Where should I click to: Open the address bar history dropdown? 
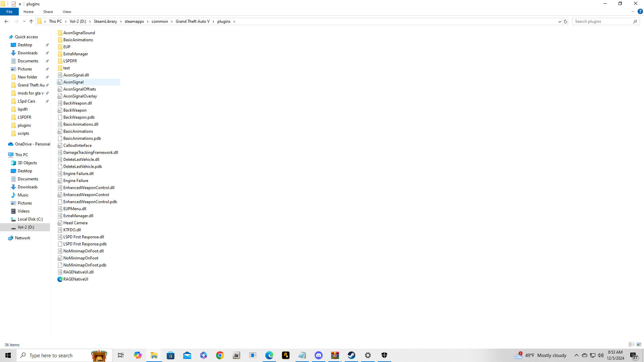coord(559,21)
